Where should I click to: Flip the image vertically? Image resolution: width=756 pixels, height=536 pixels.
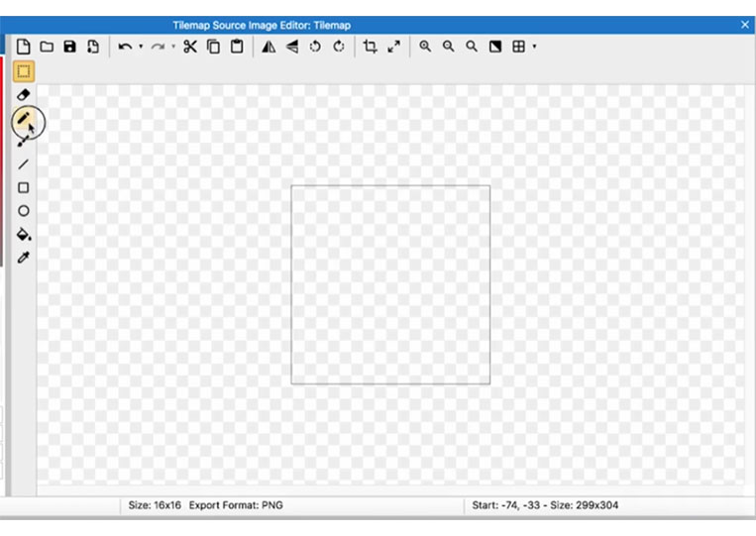[x=292, y=47]
